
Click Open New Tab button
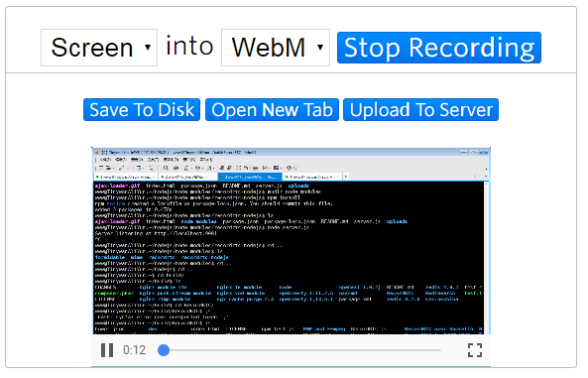[273, 109]
